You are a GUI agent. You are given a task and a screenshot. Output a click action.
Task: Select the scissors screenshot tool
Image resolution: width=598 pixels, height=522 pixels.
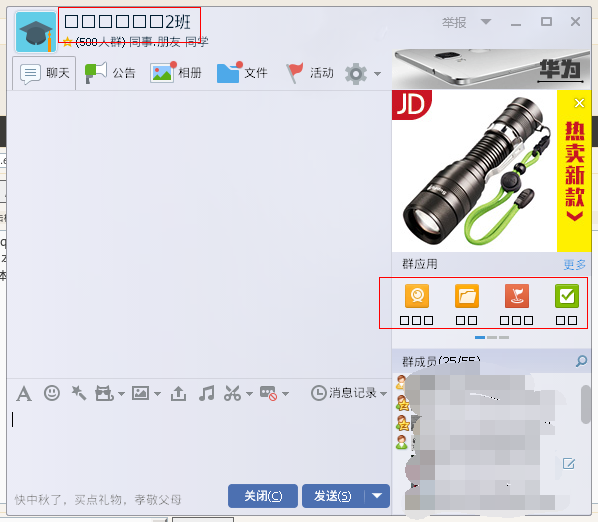click(233, 393)
